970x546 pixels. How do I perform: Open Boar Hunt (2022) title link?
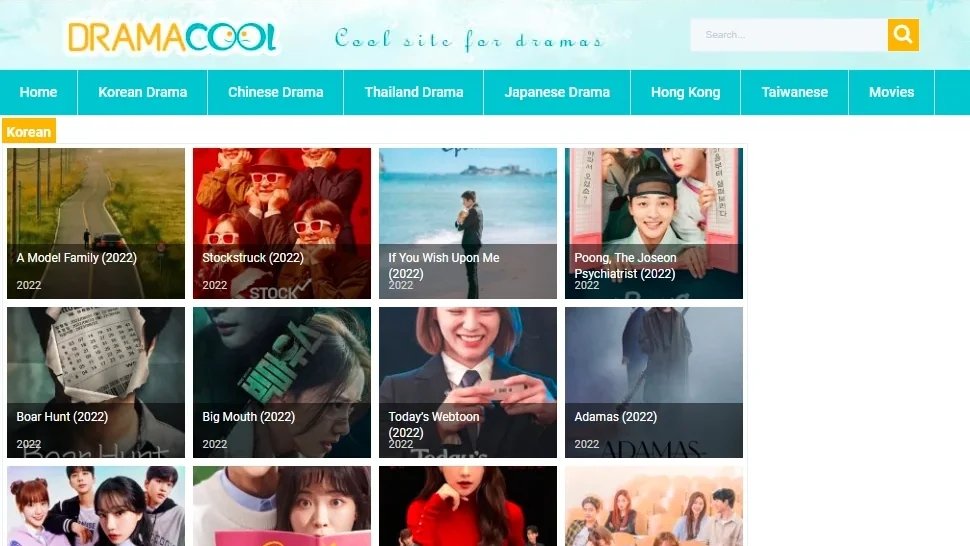pyautogui.click(x=62, y=417)
